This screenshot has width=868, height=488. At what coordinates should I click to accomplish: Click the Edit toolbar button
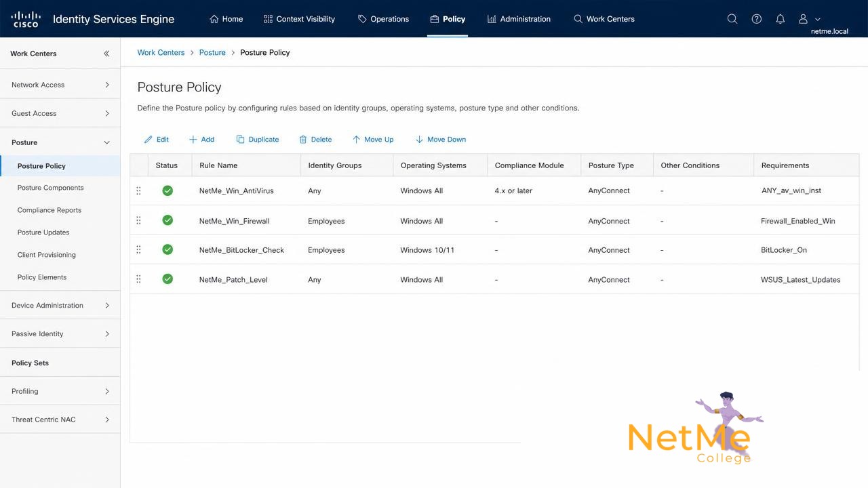157,140
